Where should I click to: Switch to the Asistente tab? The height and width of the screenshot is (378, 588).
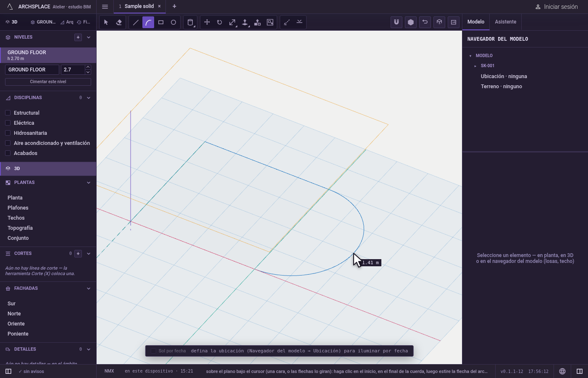(506, 22)
